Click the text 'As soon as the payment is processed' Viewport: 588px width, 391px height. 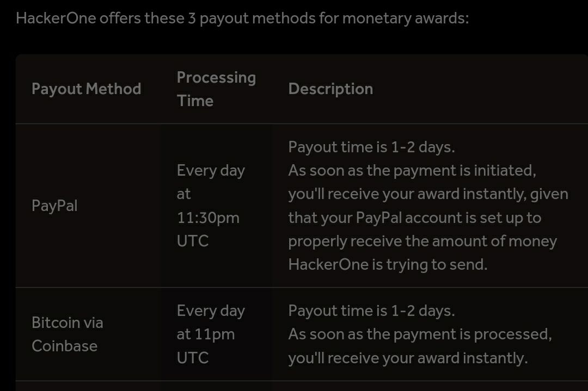point(420,334)
